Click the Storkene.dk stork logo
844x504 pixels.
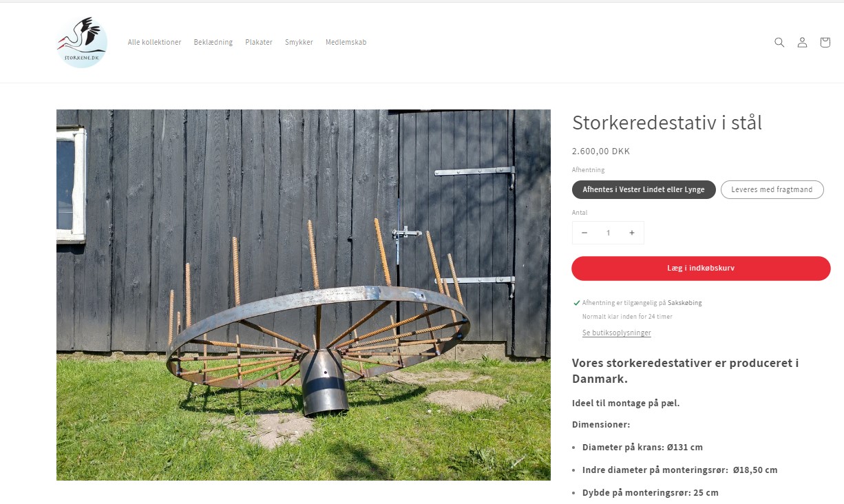click(82, 42)
